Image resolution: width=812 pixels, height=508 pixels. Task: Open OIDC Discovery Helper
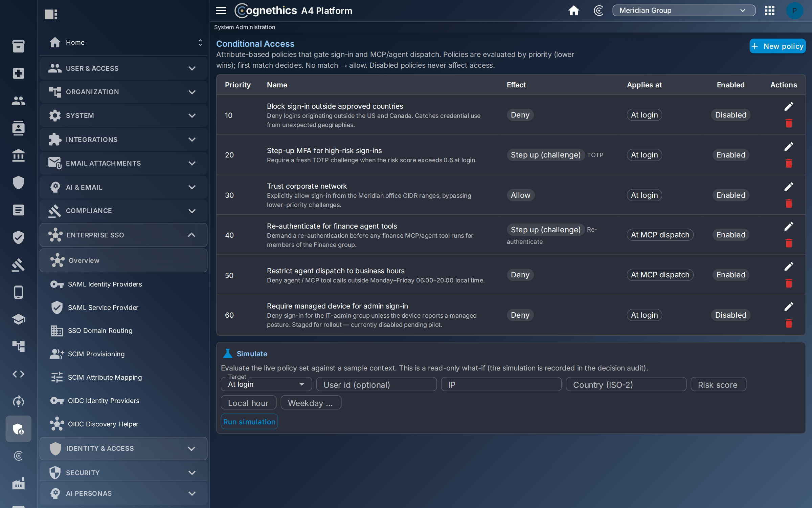123,424
